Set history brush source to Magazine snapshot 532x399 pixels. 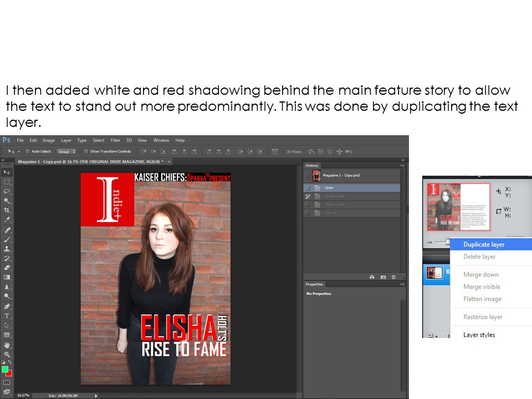308,176
